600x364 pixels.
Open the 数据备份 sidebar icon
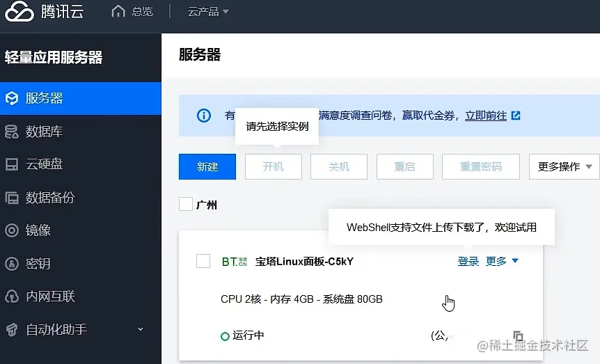pyautogui.click(x=11, y=198)
